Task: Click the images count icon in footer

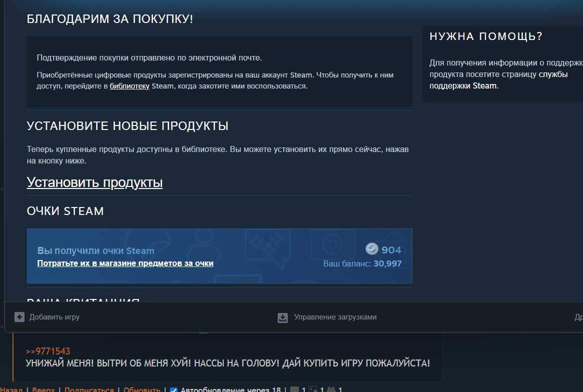Action: 313,389
